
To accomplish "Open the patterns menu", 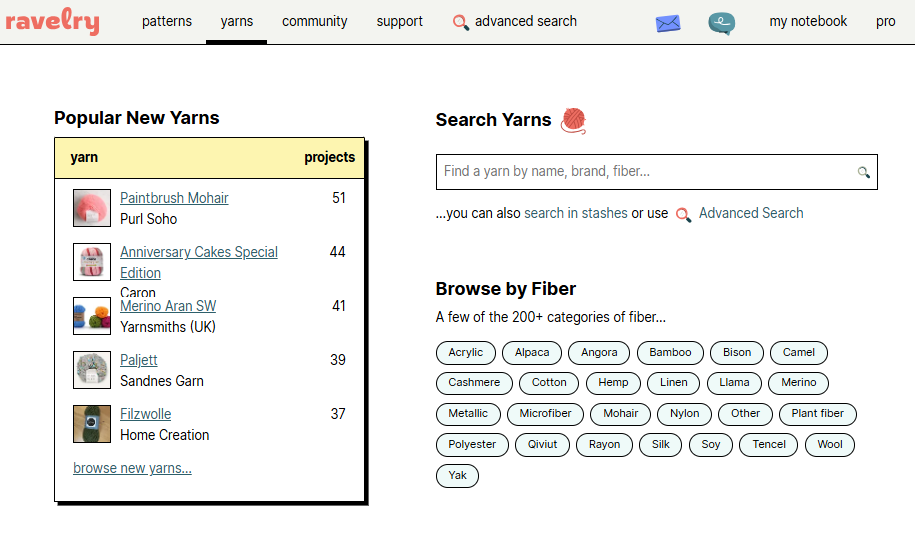I will click(x=167, y=21).
